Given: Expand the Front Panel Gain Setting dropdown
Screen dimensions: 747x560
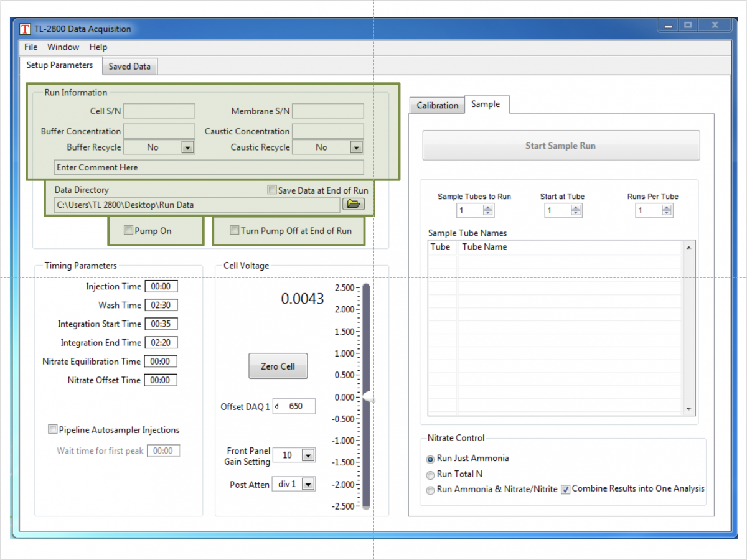Looking at the screenshot, I should click(308, 455).
